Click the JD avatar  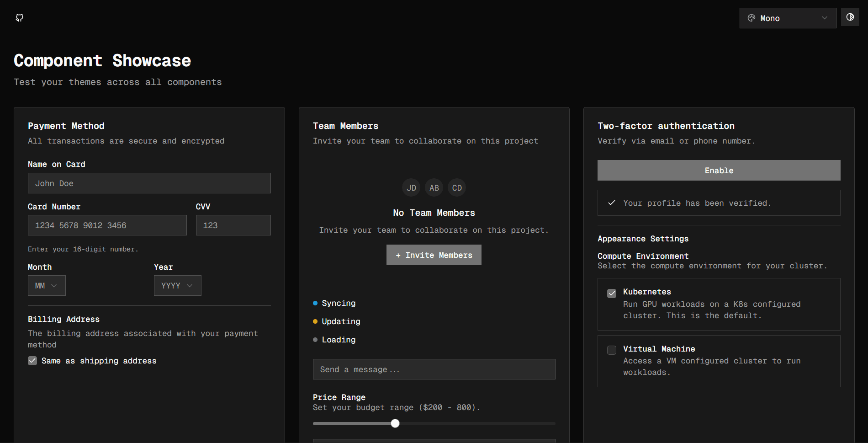[x=411, y=188]
